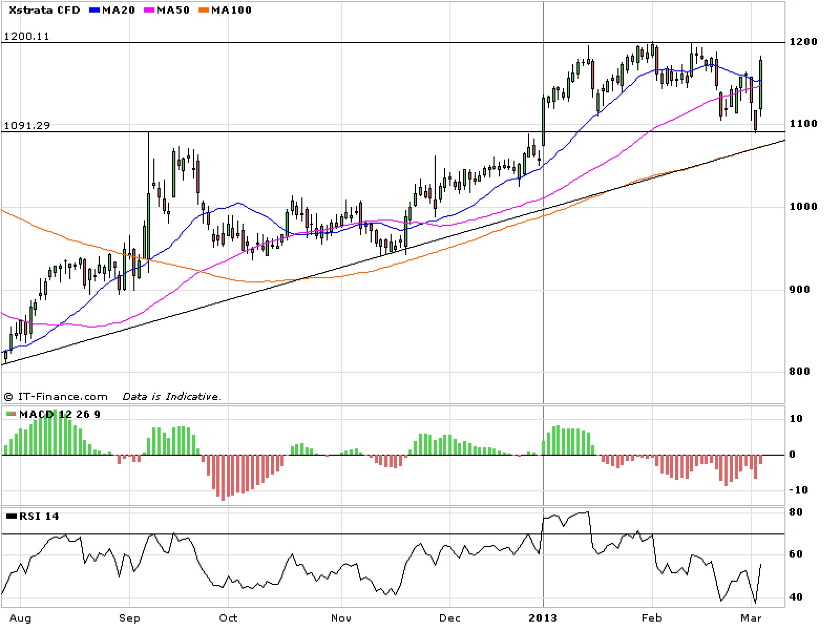Click the MACD legend color icon
This screenshot has width=840, height=630.
pyautogui.click(x=11, y=414)
